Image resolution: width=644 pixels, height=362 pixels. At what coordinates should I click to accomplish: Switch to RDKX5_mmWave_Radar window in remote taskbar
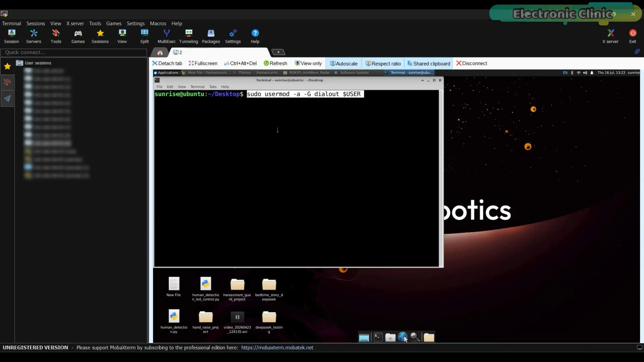click(x=307, y=72)
